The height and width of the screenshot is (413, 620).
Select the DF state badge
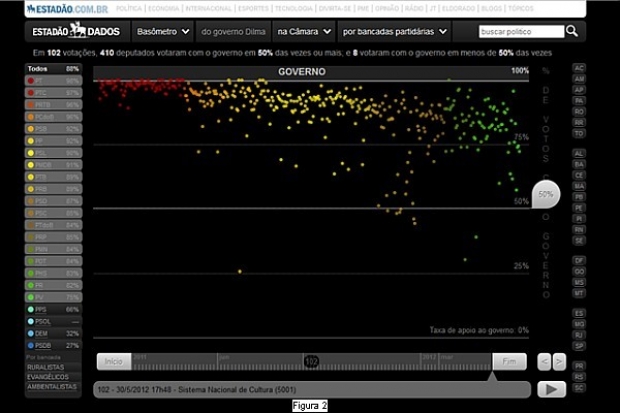tap(580, 259)
